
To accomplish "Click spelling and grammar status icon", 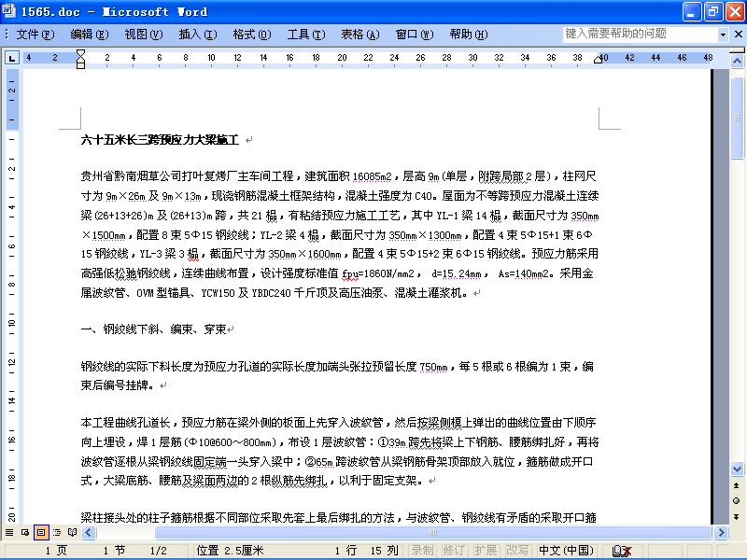I will click(622, 551).
